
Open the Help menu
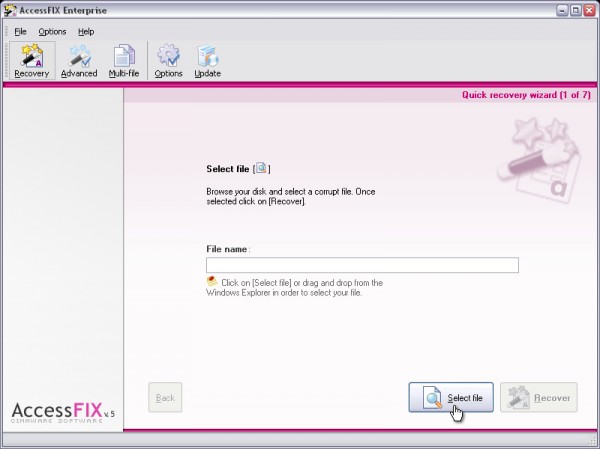coord(86,32)
